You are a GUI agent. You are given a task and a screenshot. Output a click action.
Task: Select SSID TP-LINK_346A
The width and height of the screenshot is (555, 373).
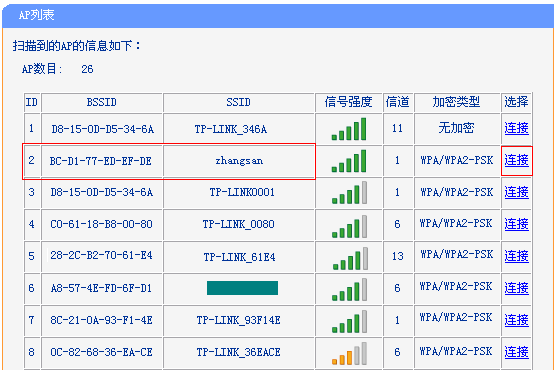(231, 129)
